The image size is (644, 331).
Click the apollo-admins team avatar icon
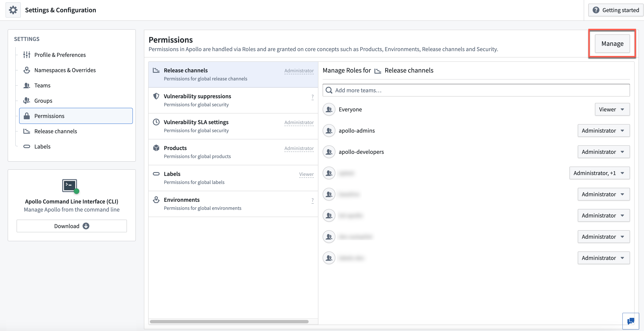tap(329, 131)
